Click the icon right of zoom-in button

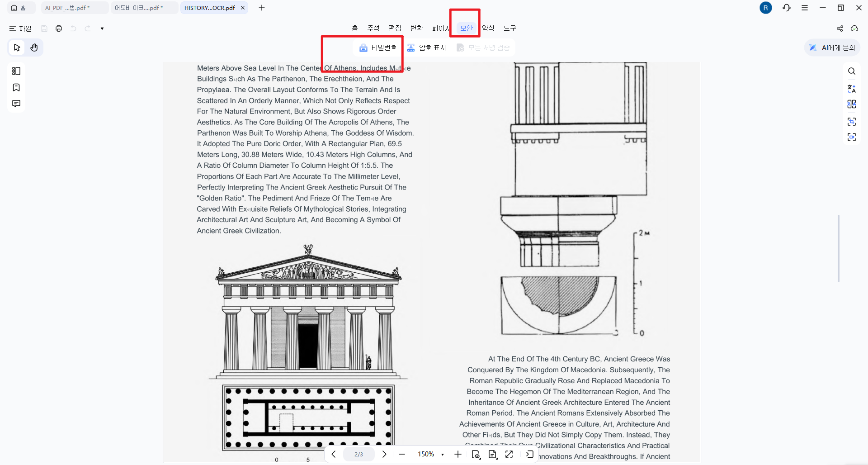pos(476,454)
